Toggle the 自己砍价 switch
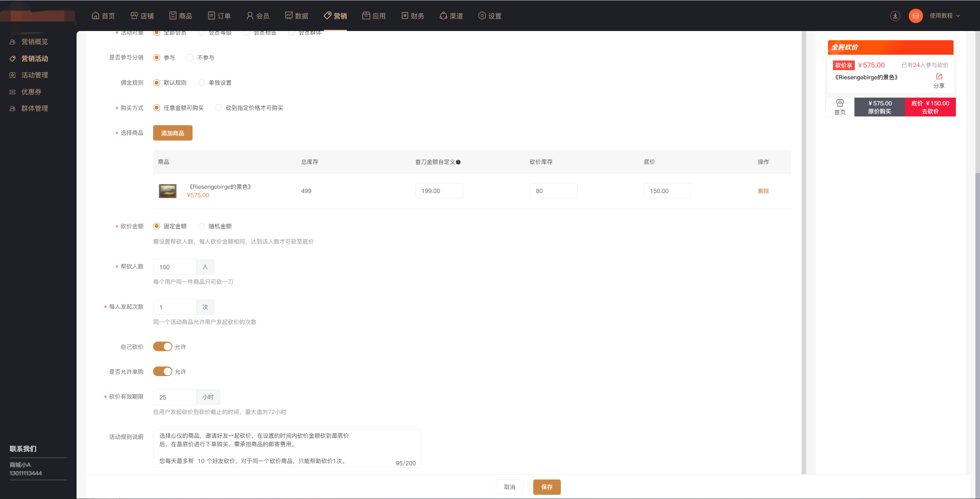 coord(163,347)
